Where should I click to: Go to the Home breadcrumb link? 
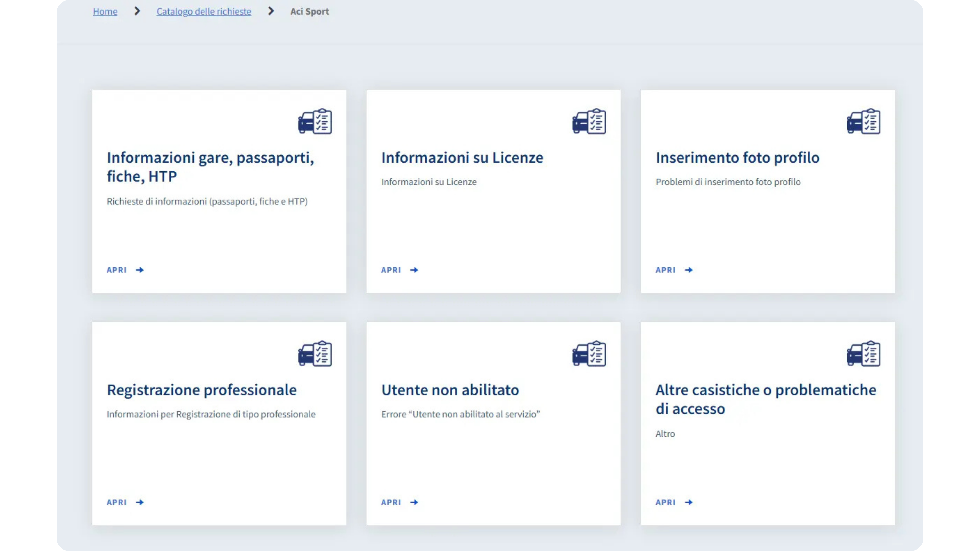[x=105, y=11]
